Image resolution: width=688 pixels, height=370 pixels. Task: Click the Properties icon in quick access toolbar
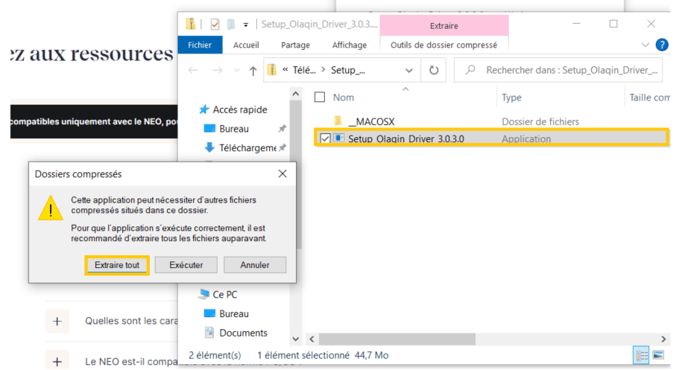pos(215,24)
